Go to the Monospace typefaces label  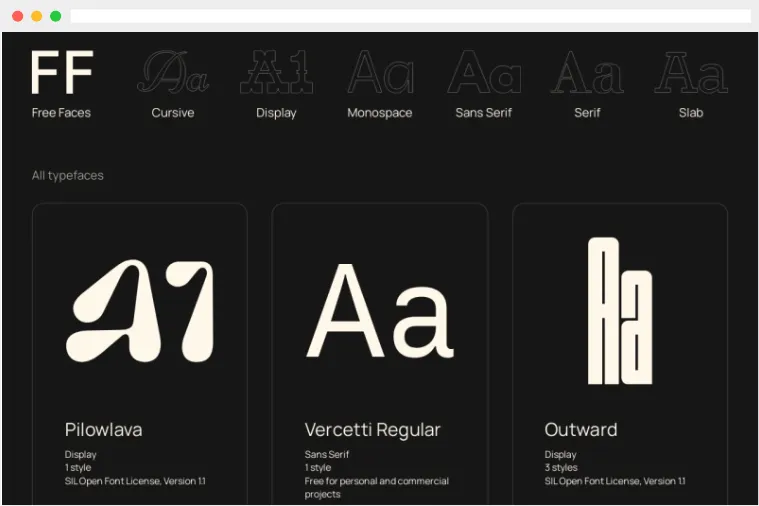point(380,113)
